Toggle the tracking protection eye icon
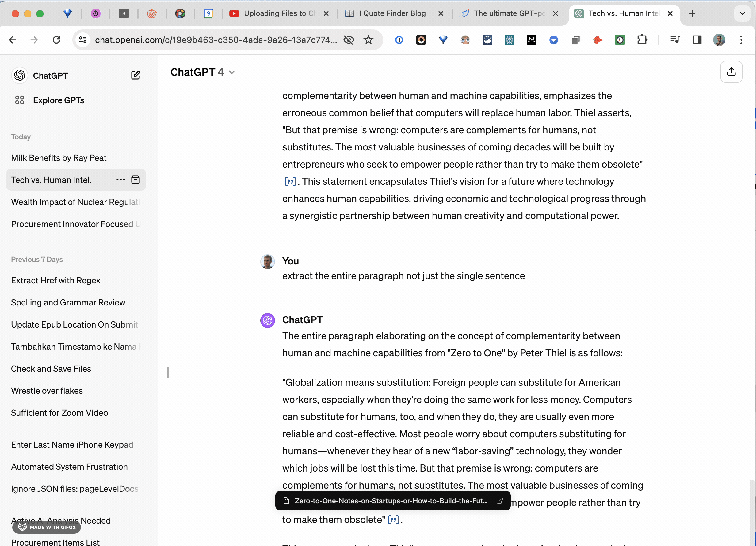The width and height of the screenshot is (756, 546). point(349,40)
